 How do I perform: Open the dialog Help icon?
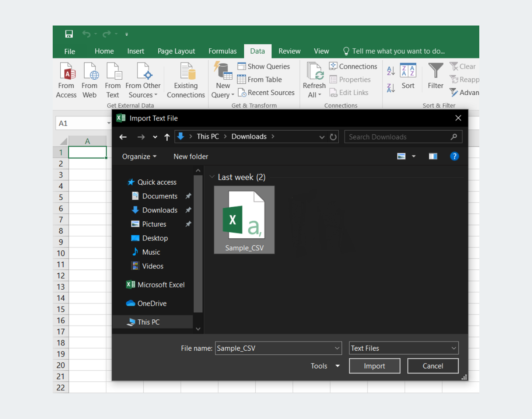pyautogui.click(x=454, y=156)
